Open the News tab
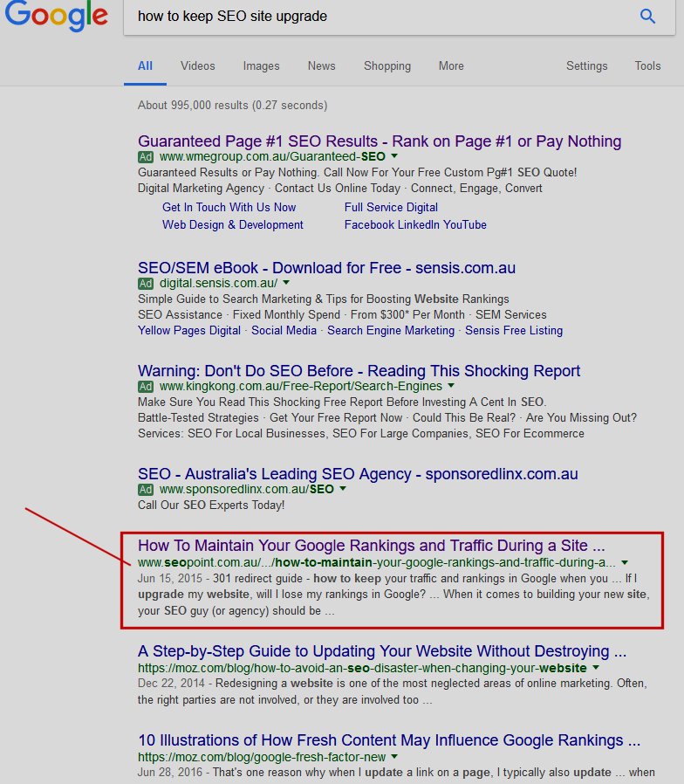Viewport: 684px width, 784px height. pyautogui.click(x=321, y=66)
